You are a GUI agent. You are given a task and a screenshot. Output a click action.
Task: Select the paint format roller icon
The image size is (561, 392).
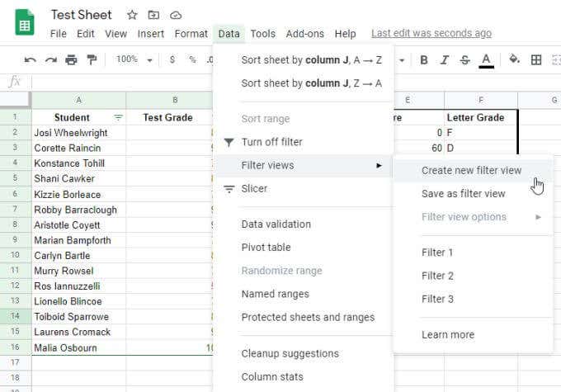[91, 59]
